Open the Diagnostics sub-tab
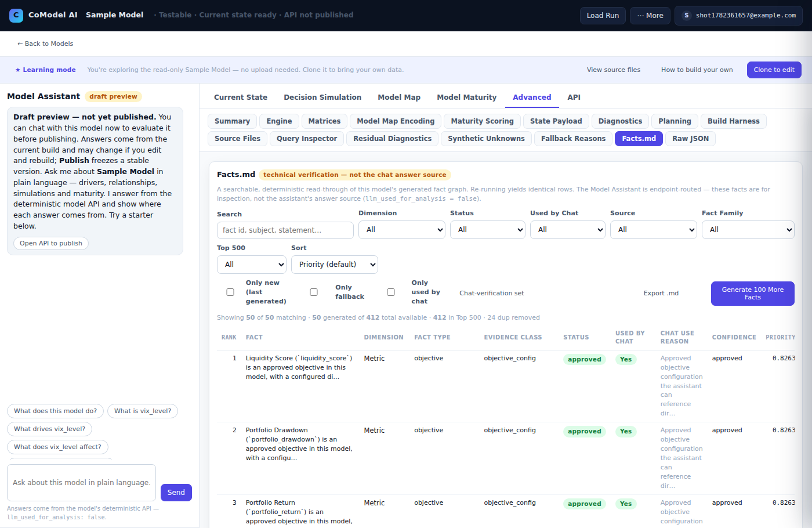The height and width of the screenshot is (528, 812). tap(621, 121)
